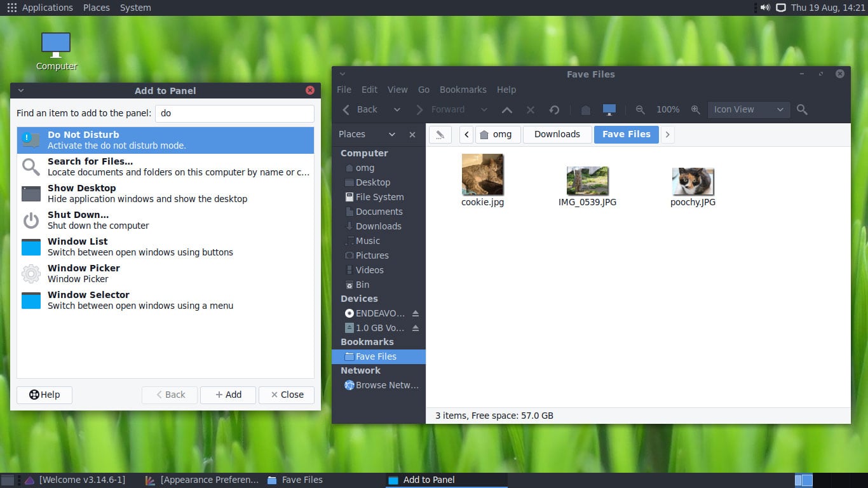Edit the path with the pencil icon
The height and width of the screenshot is (488, 868).
click(440, 134)
